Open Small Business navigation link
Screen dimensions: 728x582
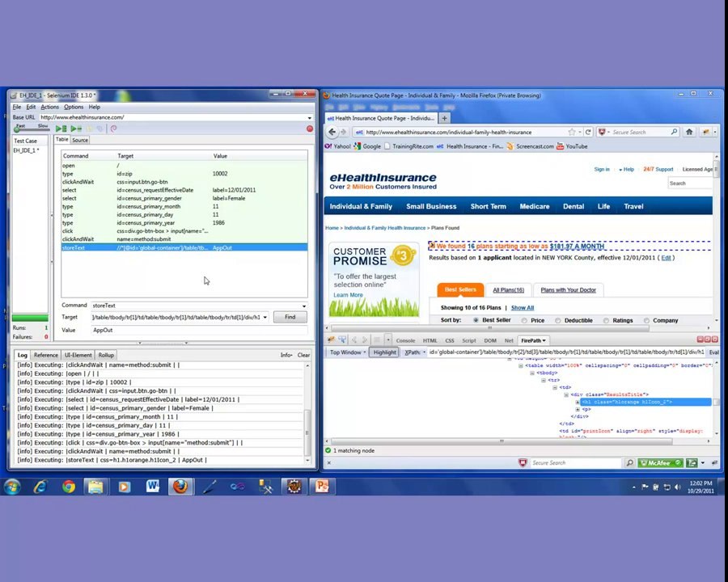pos(431,206)
